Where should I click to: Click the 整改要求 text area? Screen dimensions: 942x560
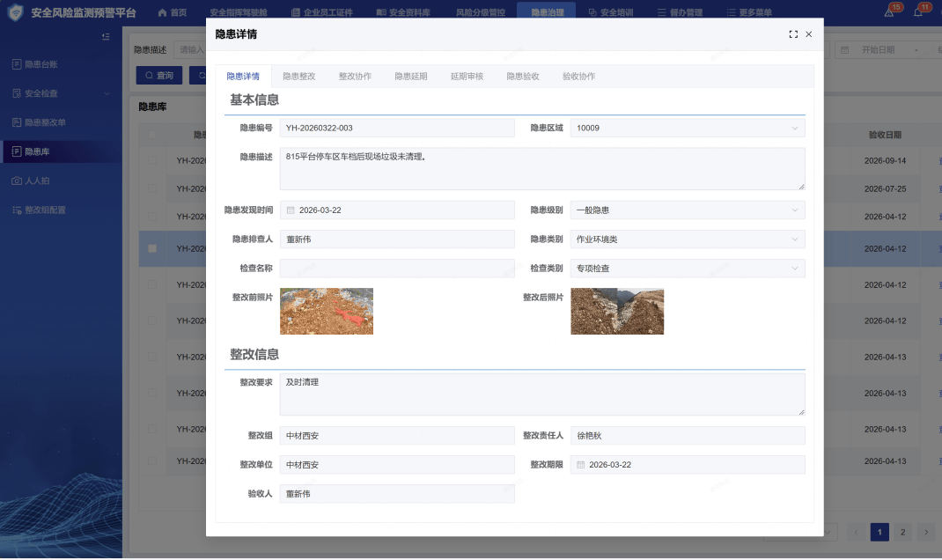click(x=542, y=394)
